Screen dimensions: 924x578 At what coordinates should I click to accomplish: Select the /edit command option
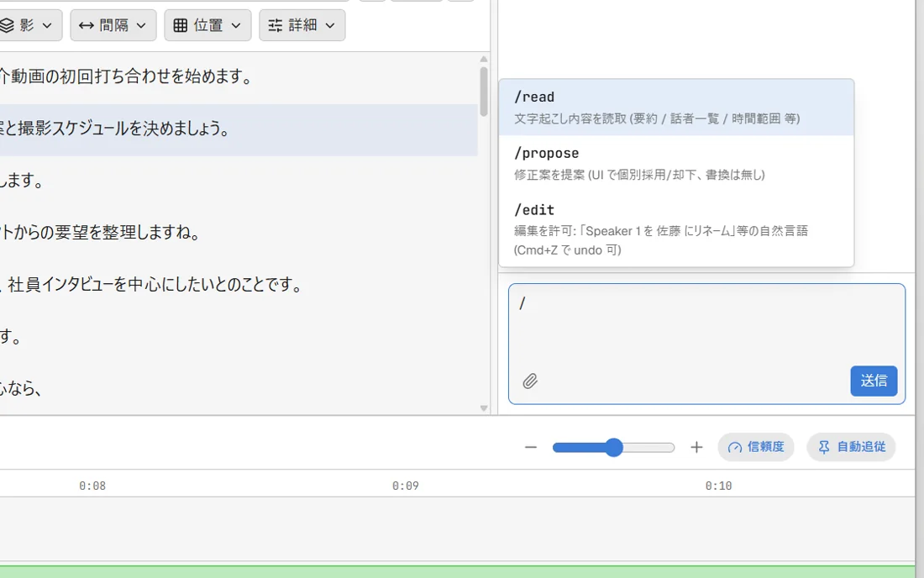point(676,229)
